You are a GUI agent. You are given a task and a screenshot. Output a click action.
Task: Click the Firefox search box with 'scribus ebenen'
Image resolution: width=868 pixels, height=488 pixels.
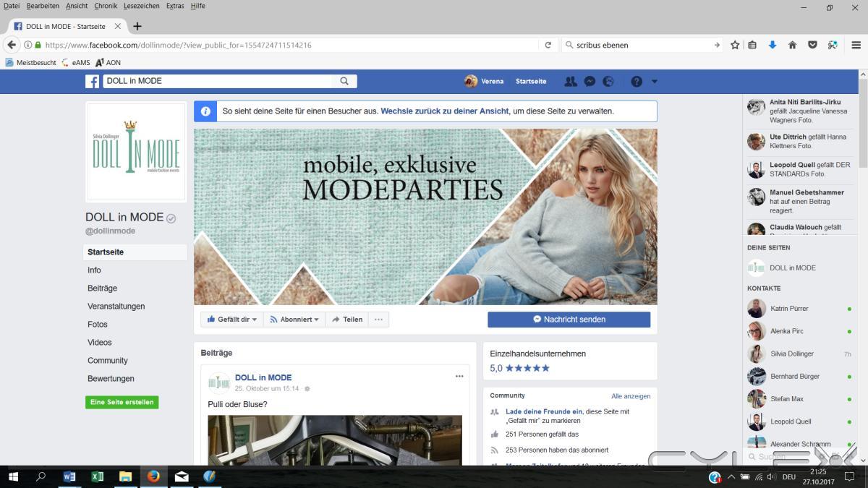coord(644,45)
